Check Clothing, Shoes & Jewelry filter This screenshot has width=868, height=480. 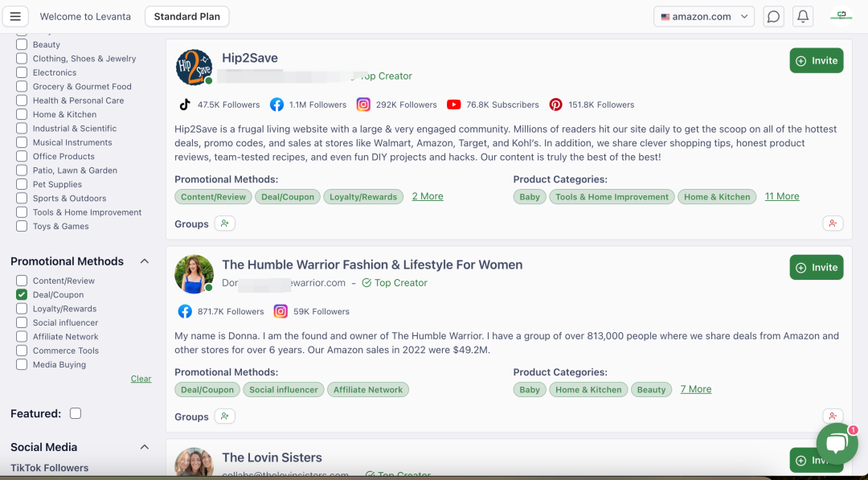tap(22, 58)
